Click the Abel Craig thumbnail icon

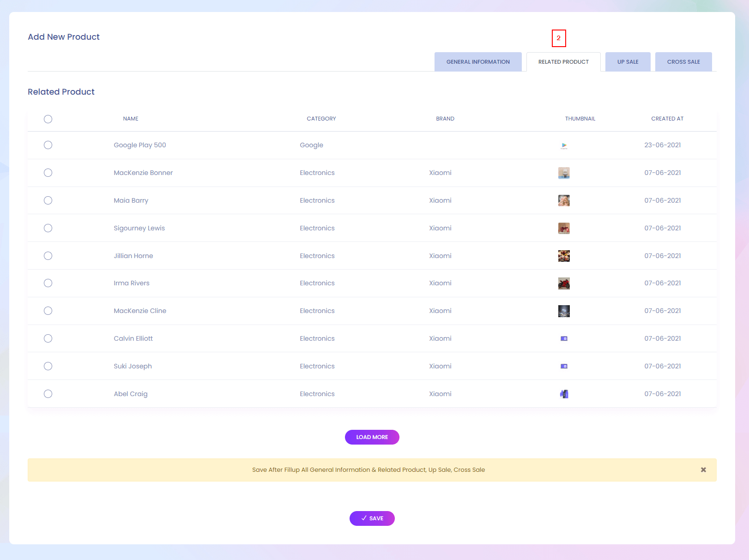[564, 394]
